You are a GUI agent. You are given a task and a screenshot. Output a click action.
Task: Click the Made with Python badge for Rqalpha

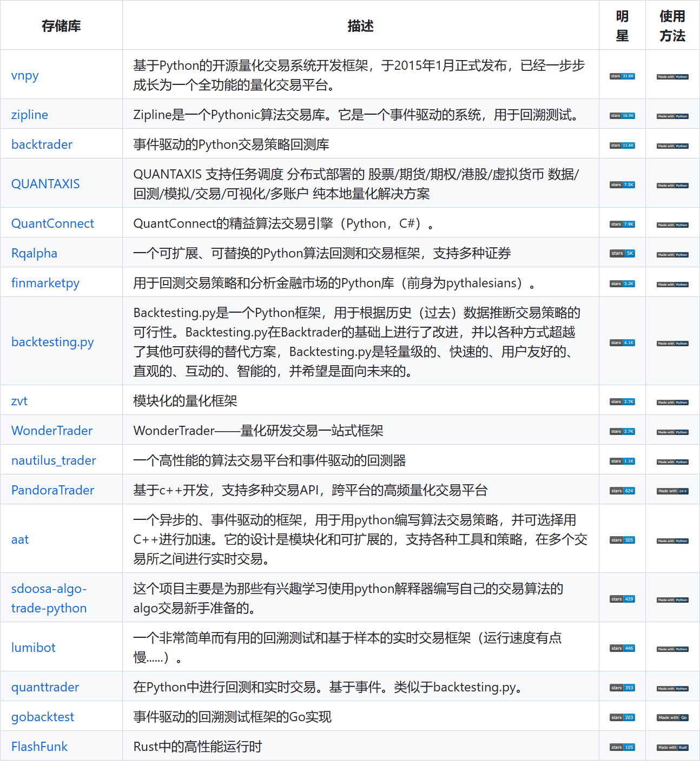(672, 255)
